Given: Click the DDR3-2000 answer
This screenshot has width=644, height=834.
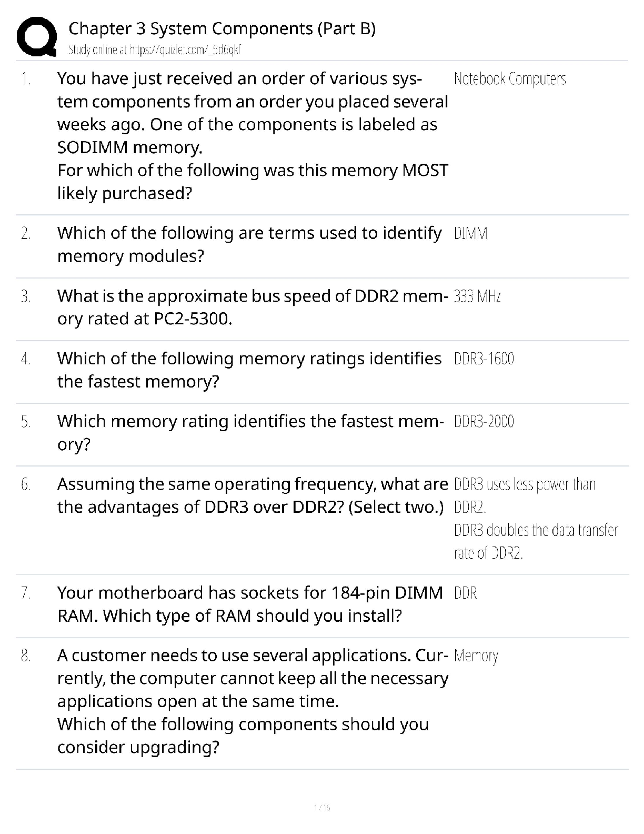Looking at the screenshot, I should 484,422.
